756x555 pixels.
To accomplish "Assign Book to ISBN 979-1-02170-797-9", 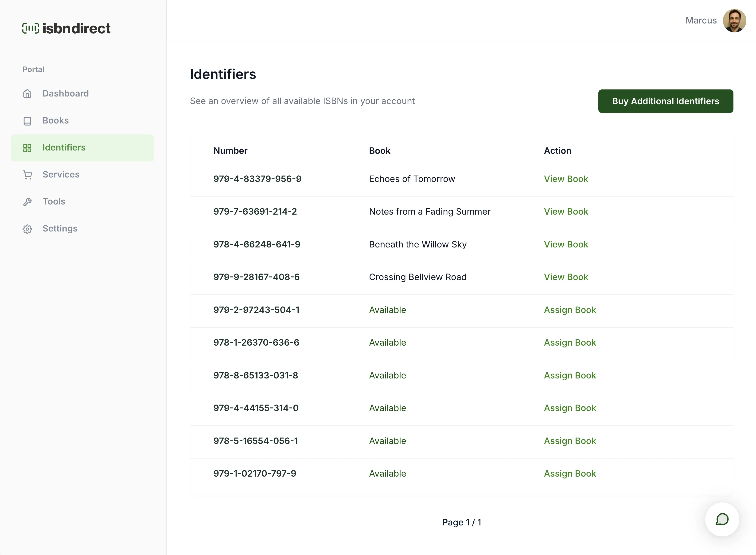I will click(570, 473).
